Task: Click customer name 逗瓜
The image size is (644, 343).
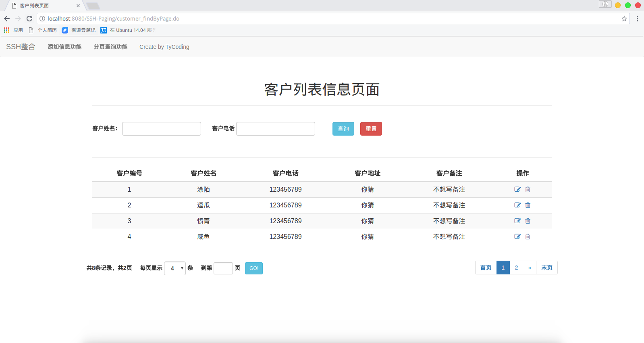Action: tap(204, 205)
